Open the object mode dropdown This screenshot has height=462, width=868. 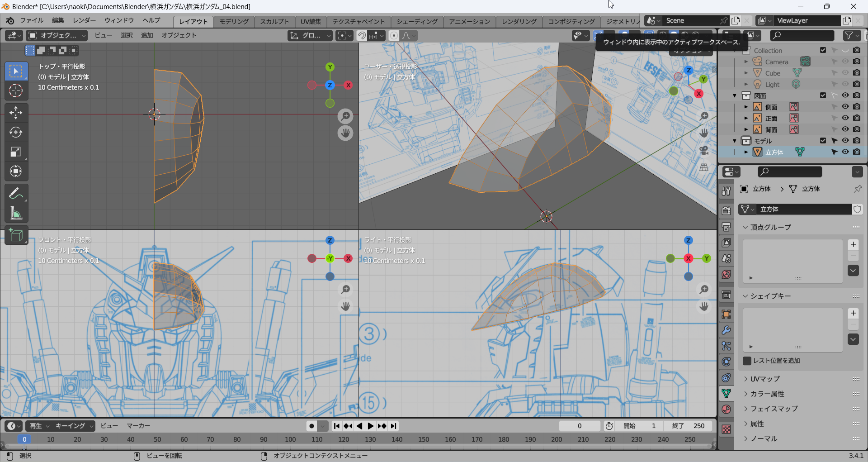[57, 35]
